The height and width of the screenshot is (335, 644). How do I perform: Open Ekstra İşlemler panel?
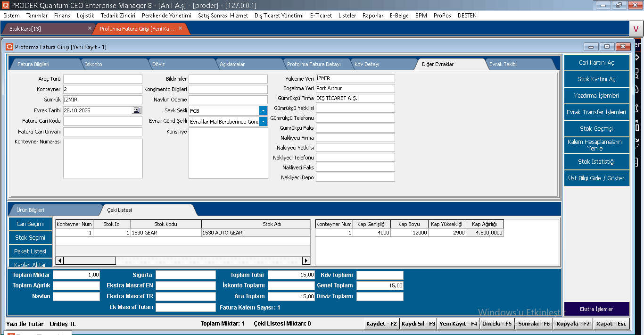(596, 309)
